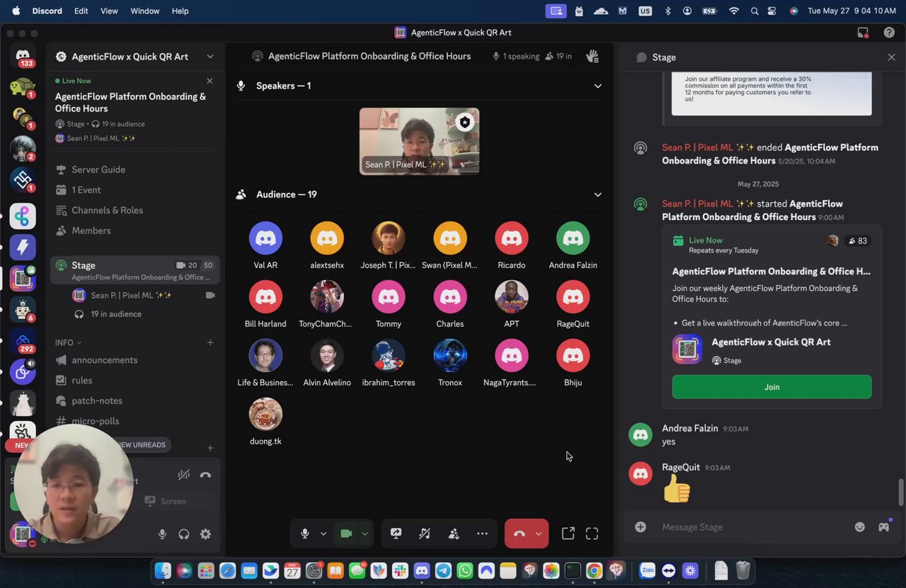Click RageQuit audience avatar
This screenshot has width=906, height=588.
(573, 297)
